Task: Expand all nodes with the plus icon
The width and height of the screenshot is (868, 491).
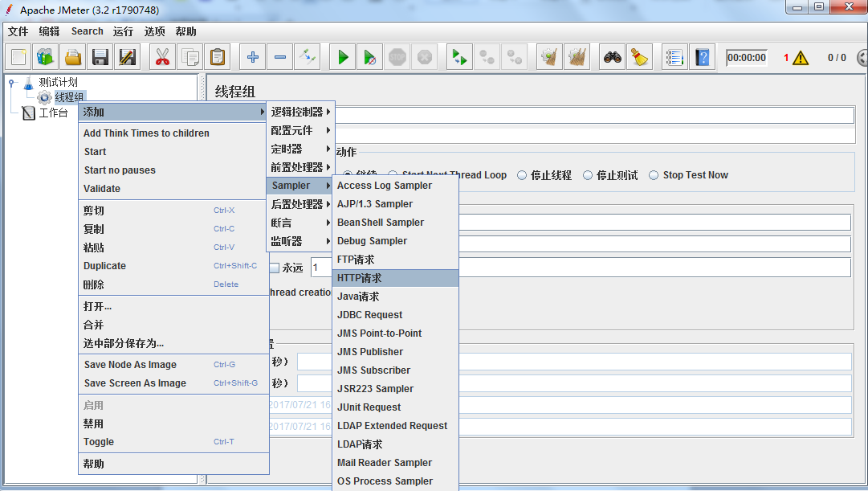Action: pos(253,57)
